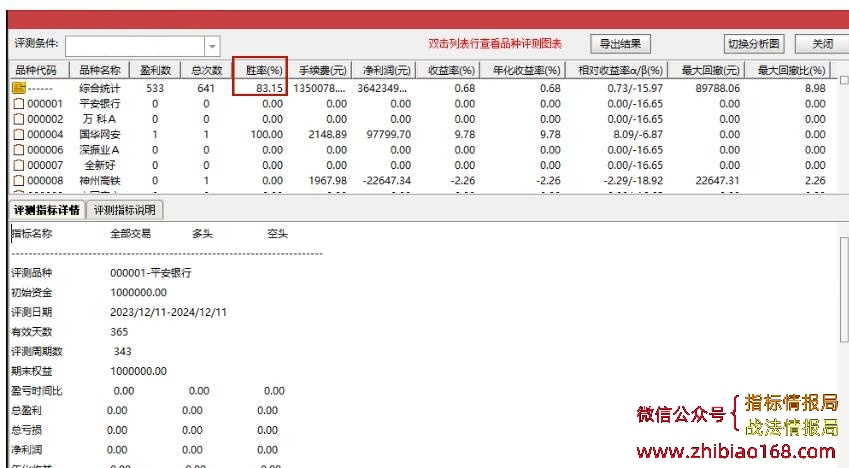Select the 国华网安 row name
The height and width of the screenshot is (468, 849).
pyautogui.click(x=100, y=134)
